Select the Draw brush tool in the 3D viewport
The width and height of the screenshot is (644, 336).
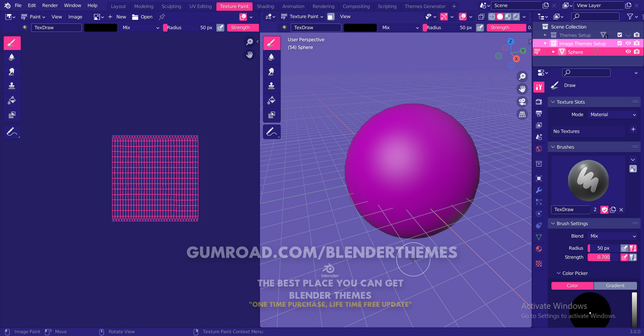click(272, 43)
